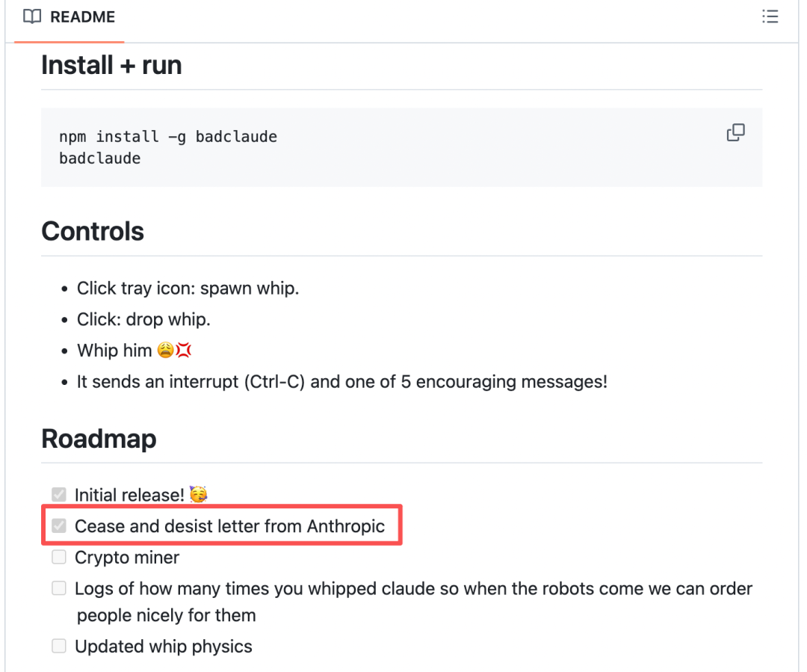Click the 'badclaude' command line
The height and width of the screenshot is (672, 807).
pos(99,158)
